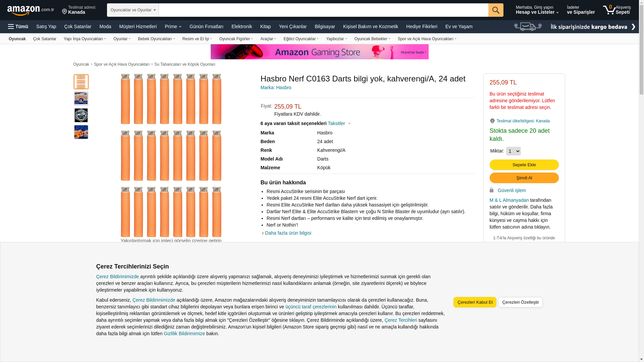The height and width of the screenshot is (362, 644).
Task: Select the Nerf logo thumbnail
Action: pos(81,115)
